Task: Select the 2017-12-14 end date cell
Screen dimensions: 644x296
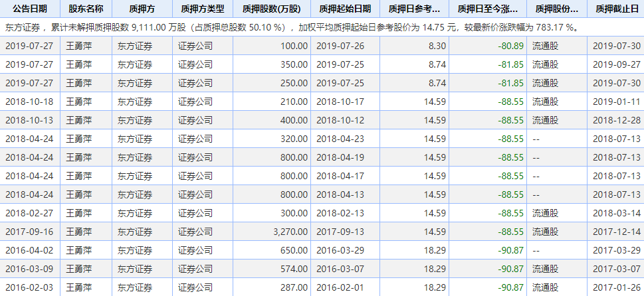Action: point(616,232)
